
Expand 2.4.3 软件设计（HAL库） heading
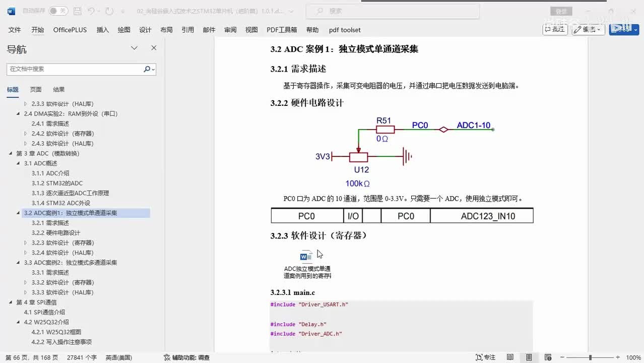tap(26, 144)
